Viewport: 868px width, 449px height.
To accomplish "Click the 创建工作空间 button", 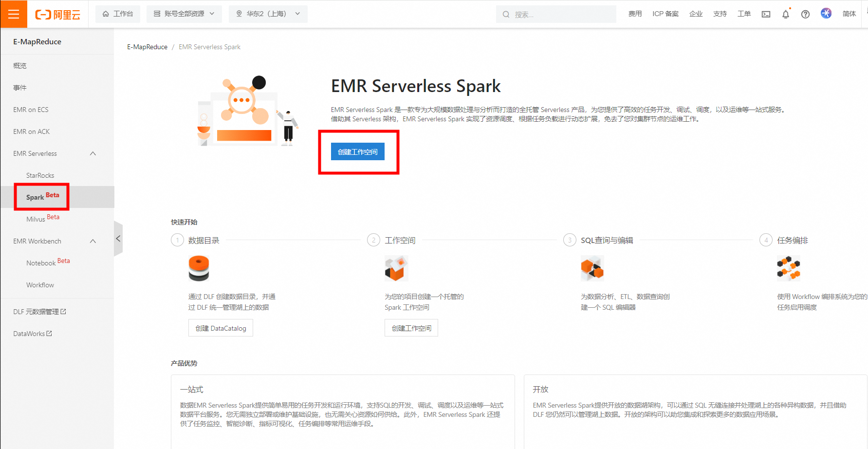I will click(x=358, y=151).
